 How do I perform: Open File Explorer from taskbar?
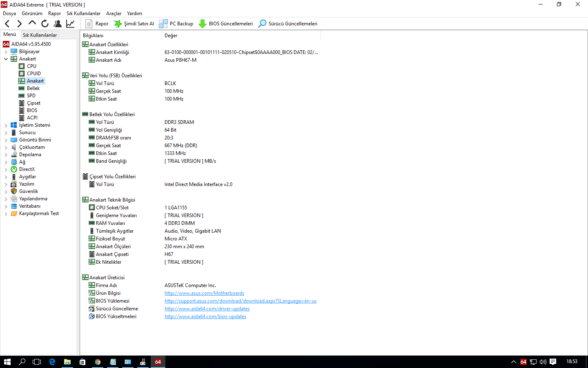point(67,362)
